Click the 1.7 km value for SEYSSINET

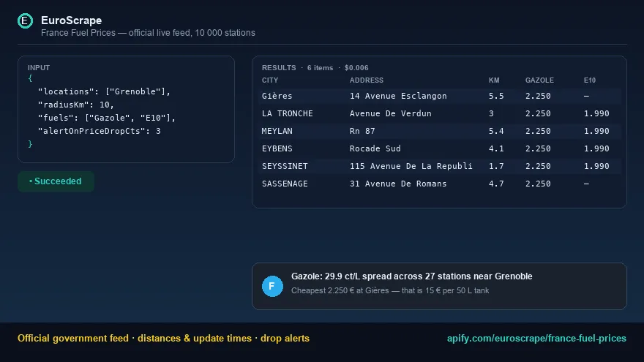pyautogui.click(x=496, y=166)
